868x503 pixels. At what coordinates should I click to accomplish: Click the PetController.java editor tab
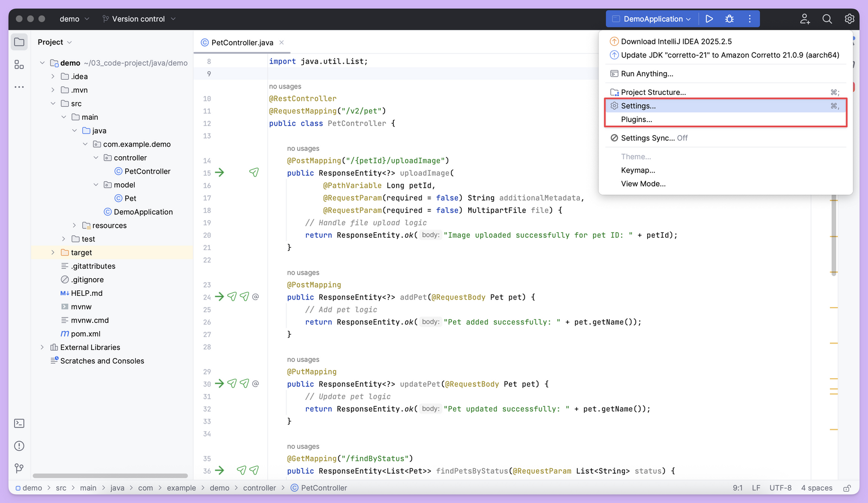[x=242, y=42]
